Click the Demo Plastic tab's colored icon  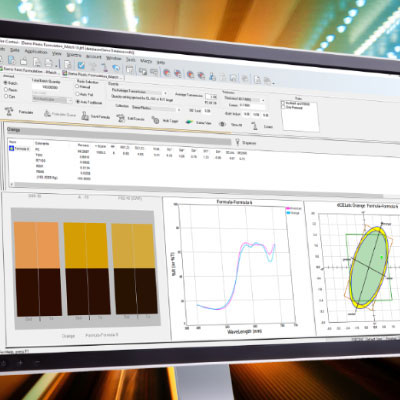65,73
